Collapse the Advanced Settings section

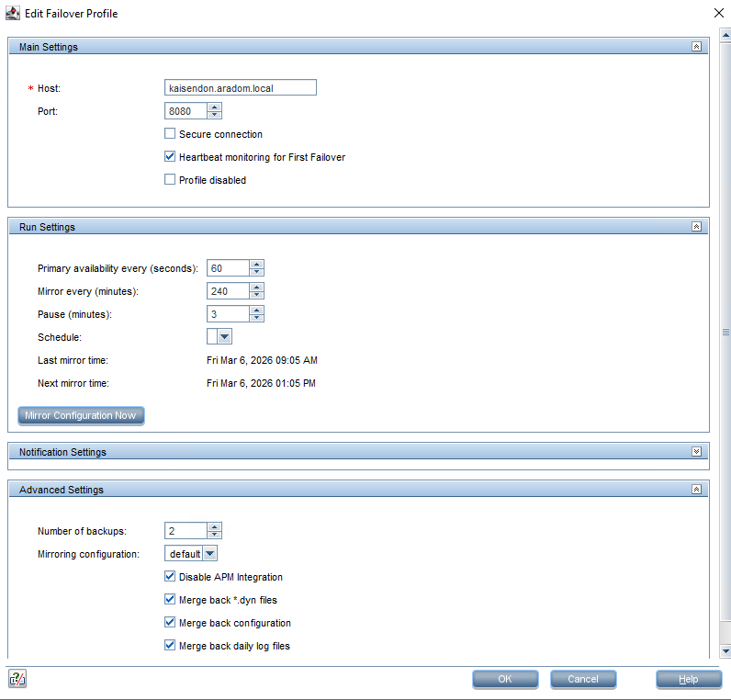pos(696,490)
